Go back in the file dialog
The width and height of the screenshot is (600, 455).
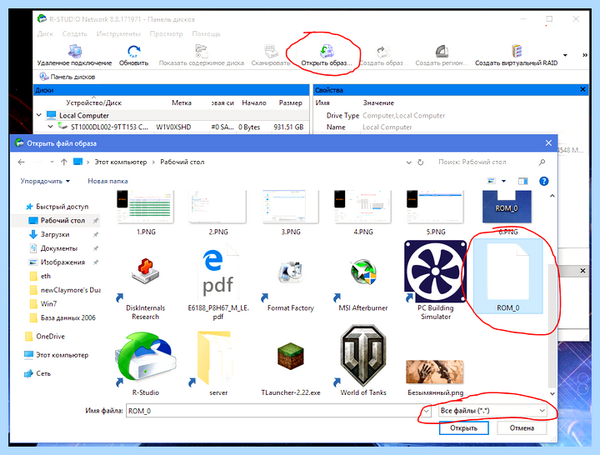(21, 162)
